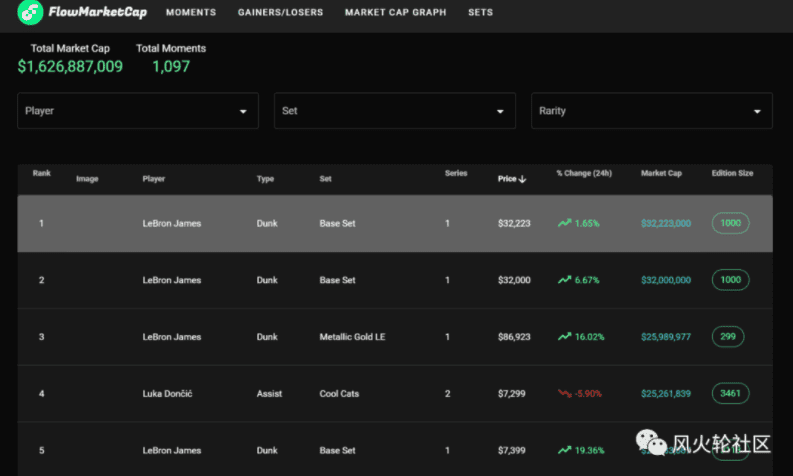Screen dimensions: 793x476
Task: Toggle Price column sort order
Action: [x=511, y=179]
